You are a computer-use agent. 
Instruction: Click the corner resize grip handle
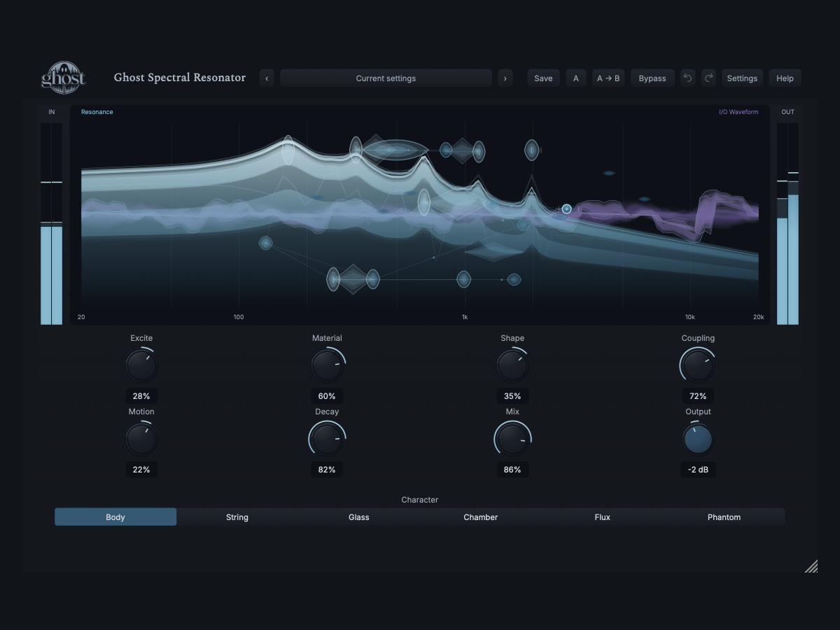[x=811, y=566]
